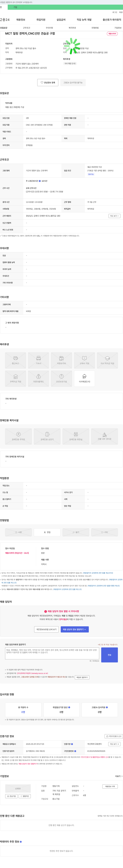This screenshot has height=868, width=123.
Task: Select the 기타 screening method box
Action: click(104, 532)
